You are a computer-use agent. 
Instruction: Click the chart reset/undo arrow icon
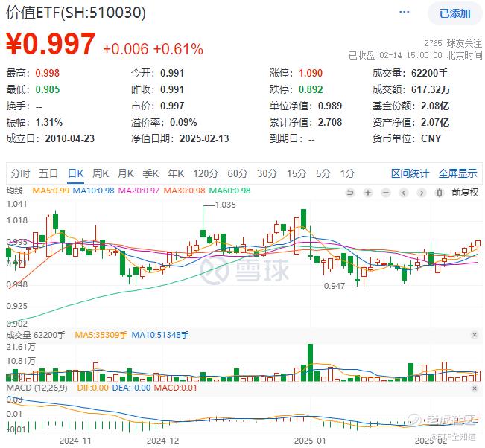pos(350,193)
